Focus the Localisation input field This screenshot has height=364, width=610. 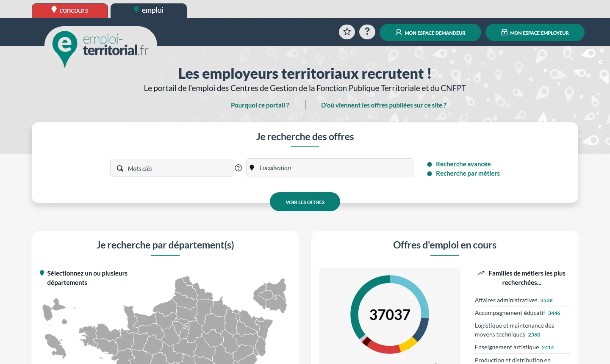pyautogui.click(x=330, y=168)
